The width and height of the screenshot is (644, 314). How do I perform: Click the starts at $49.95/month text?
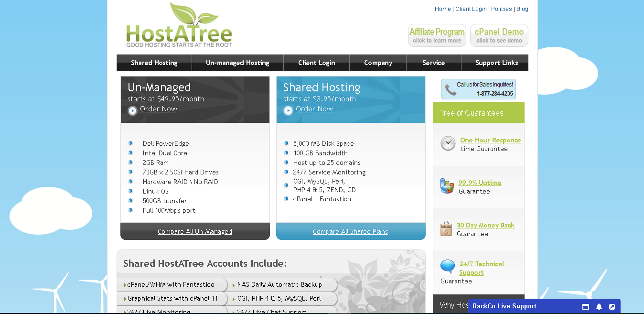click(x=166, y=99)
